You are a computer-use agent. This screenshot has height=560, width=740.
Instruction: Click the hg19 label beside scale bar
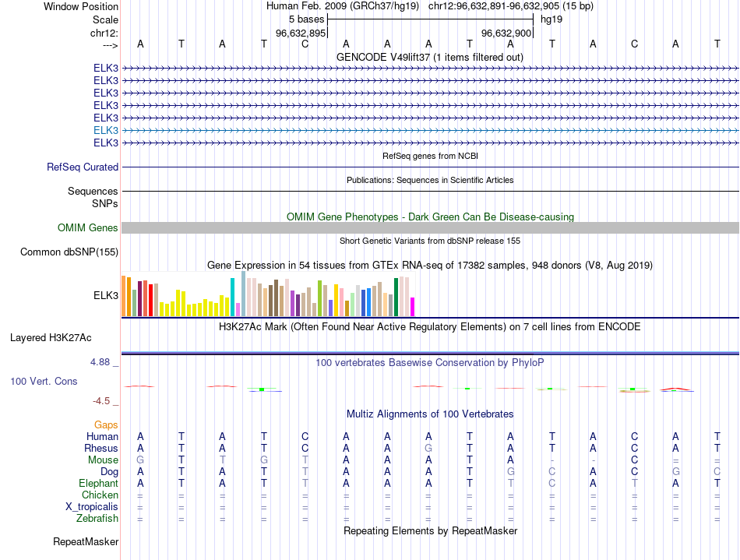(x=551, y=19)
